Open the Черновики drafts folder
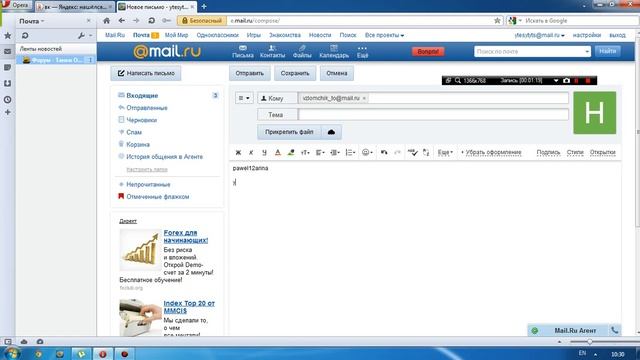 (141, 120)
